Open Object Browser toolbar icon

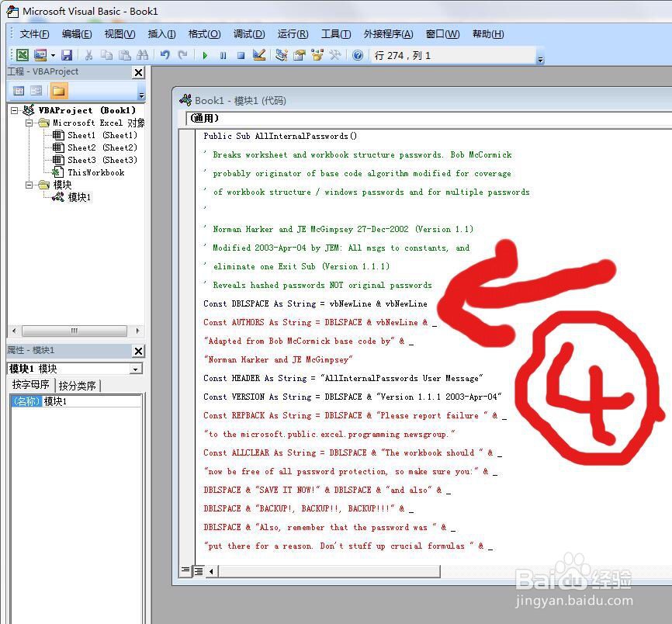(317, 55)
